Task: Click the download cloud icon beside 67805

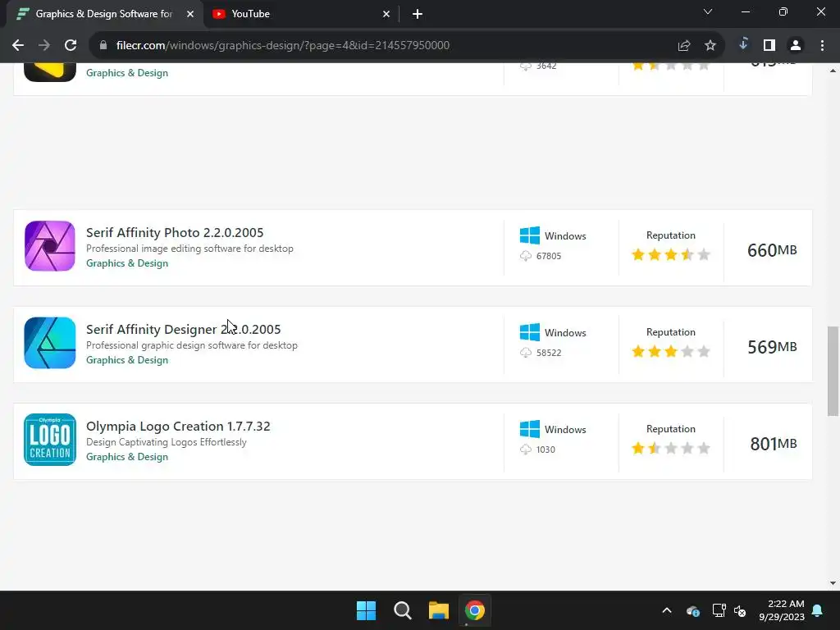Action: [x=526, y=256]
